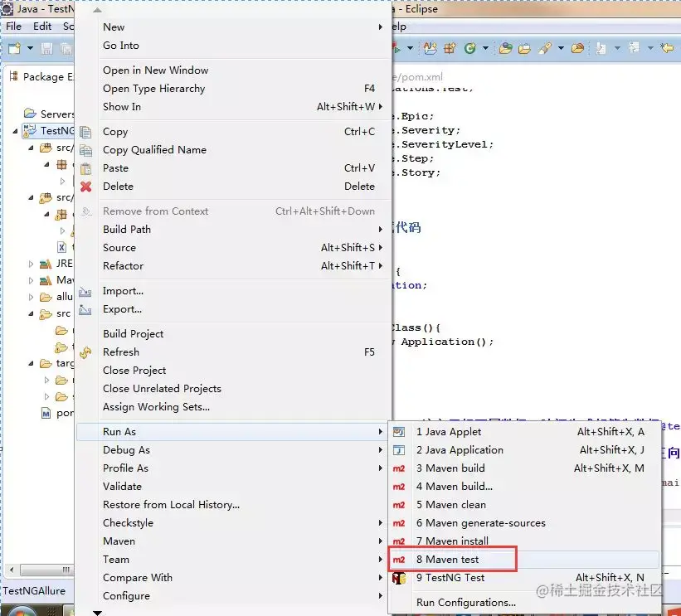Select Go Into
This screenshot has width=681, height=616.
click(x=234, y=45)
